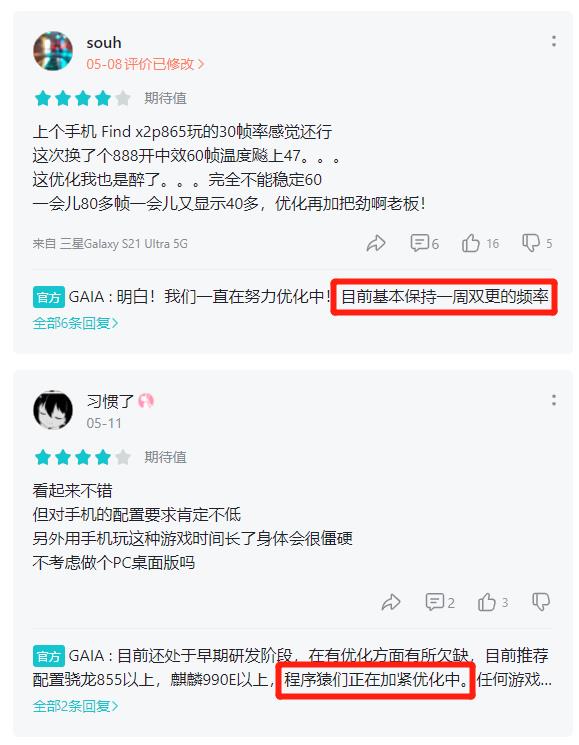Click the username 习惯了
Viewport: 579px width, 745px height.
[x=110, y=401]
